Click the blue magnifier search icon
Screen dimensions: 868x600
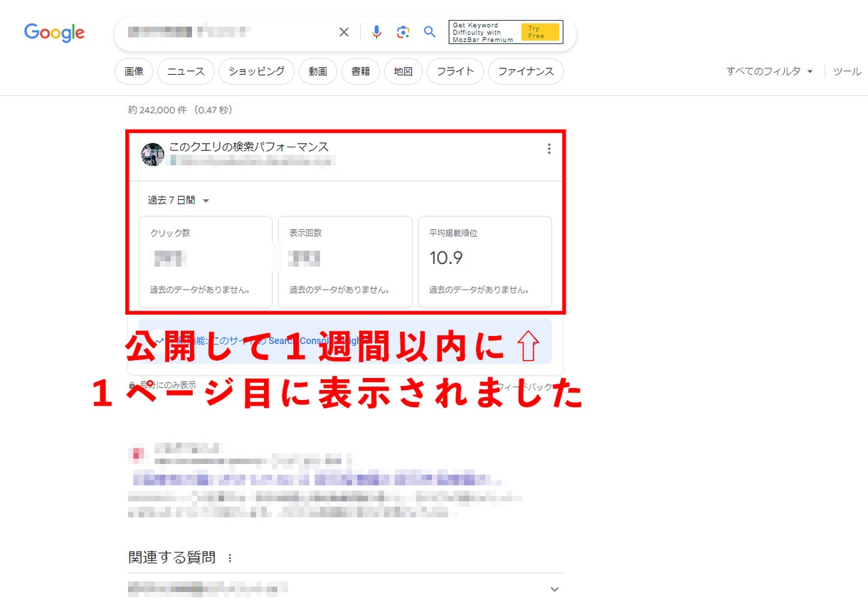pyautogui.click(x=430, y=32)
